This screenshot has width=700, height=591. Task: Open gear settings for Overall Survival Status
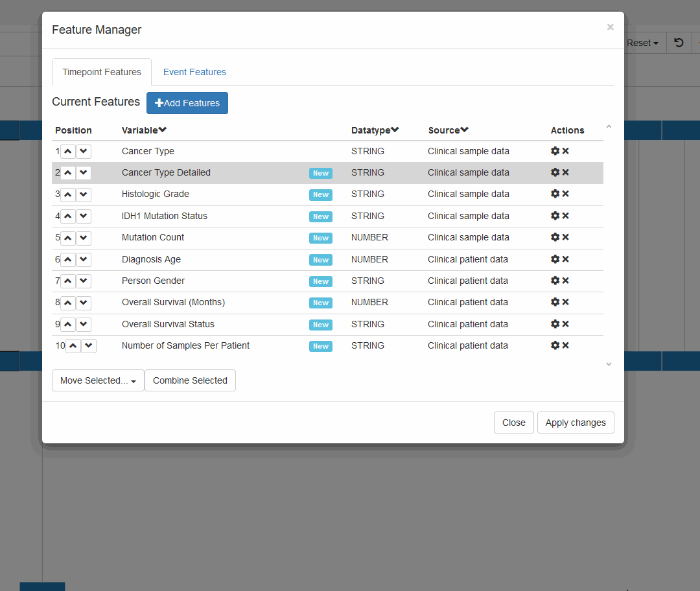coord(555,324)
